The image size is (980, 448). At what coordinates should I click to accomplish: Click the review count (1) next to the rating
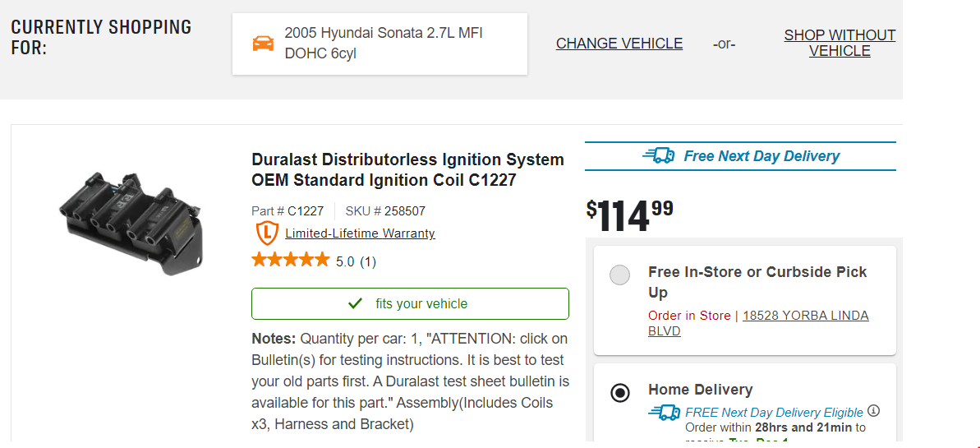pos(368,262)
